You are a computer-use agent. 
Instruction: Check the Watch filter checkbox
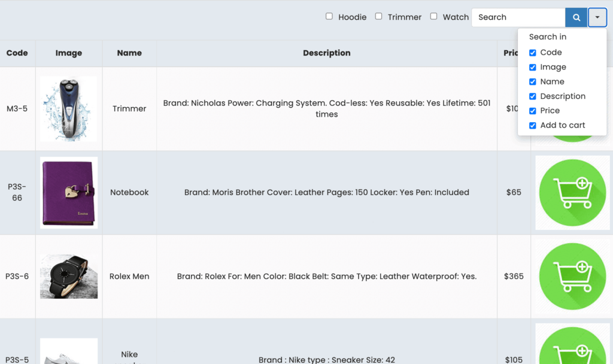tap(433, 16)
